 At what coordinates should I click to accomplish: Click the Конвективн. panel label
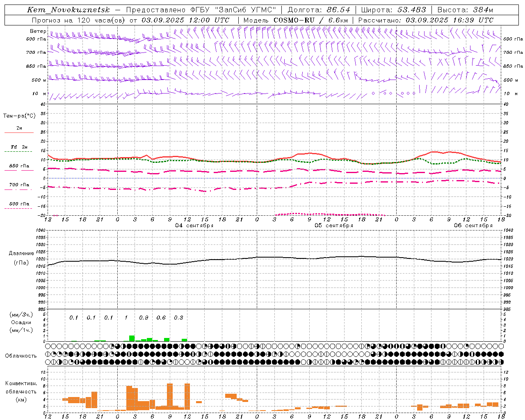pos(21,383)
